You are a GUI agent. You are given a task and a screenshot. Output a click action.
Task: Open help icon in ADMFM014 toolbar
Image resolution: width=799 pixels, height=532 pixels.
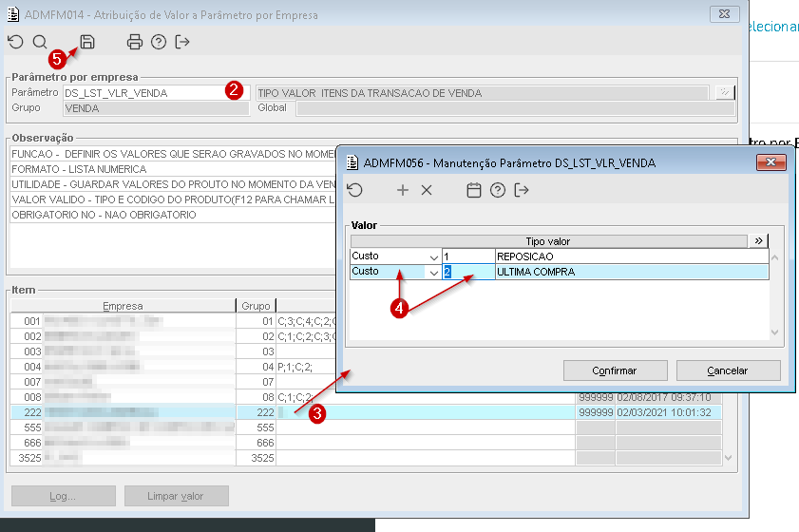coord(159,42)
